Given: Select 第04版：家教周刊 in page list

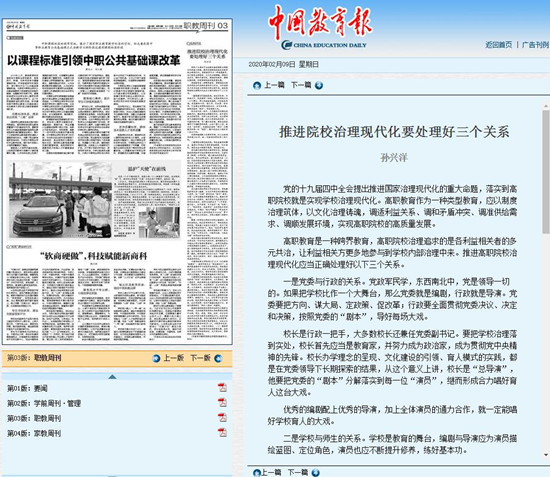Looking at the screenshot, I should [34, 434].
